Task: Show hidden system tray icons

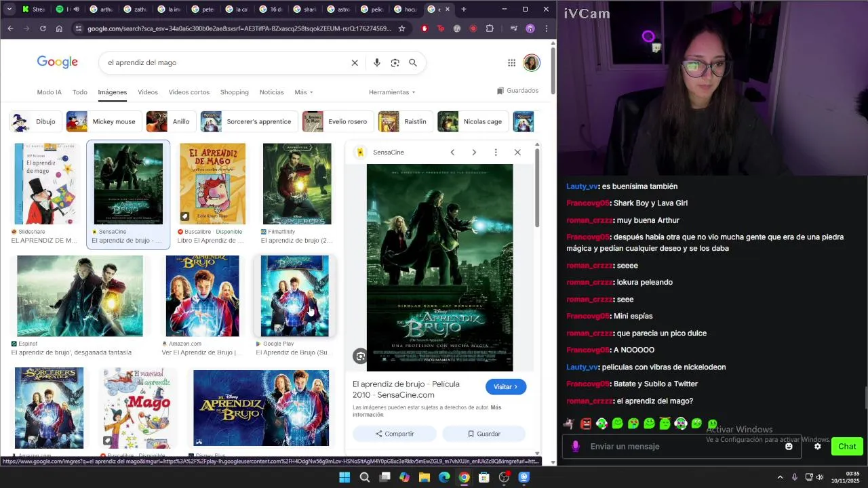Action: click(x=780, y=477)
